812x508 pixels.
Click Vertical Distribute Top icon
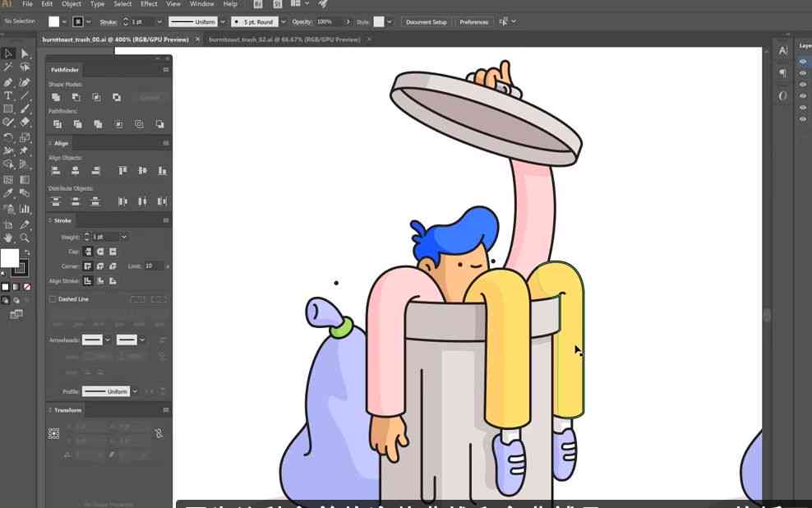click(x=56, y=201)
